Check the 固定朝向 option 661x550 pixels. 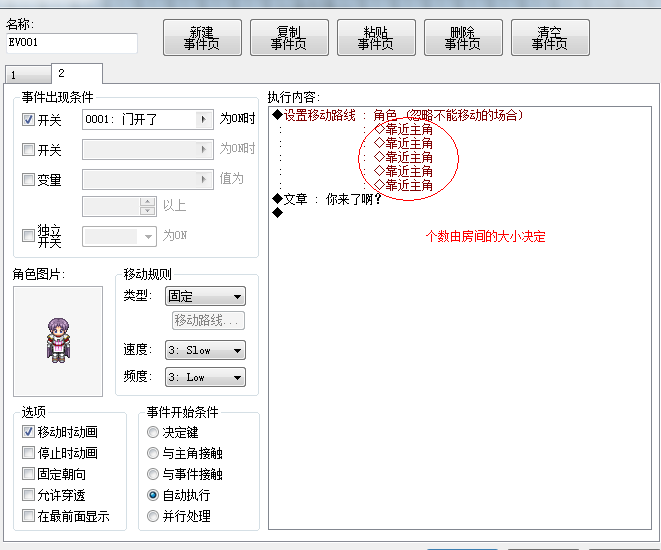(x=28, y=474)
